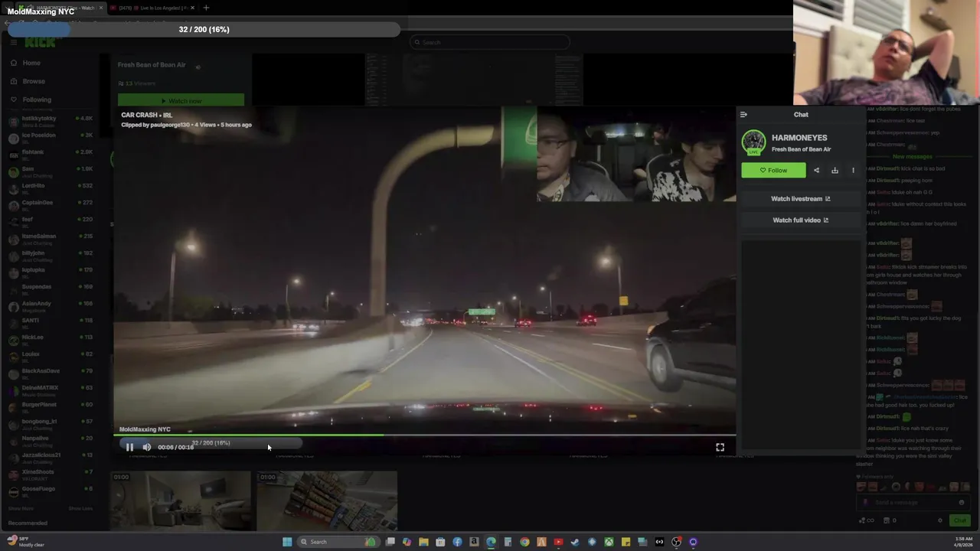The width and height of the screenshot is (980, 551).
Task: Open Microsoft Store from taskbar
Action: tap(440, 542)
